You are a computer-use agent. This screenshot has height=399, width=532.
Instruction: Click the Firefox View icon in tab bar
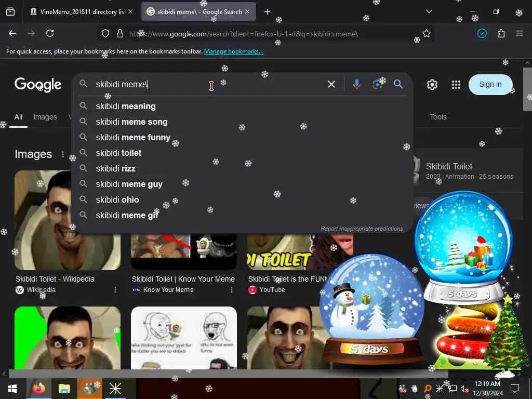point(10,12)
